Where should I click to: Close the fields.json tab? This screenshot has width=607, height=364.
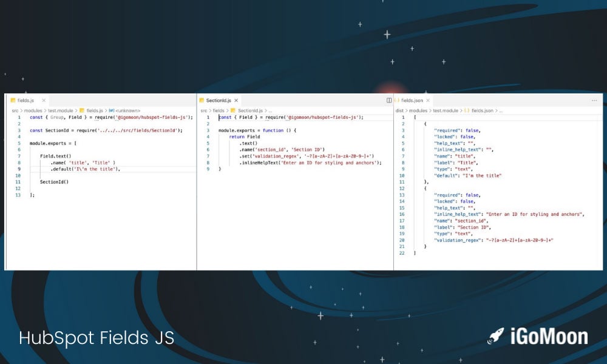428,101
